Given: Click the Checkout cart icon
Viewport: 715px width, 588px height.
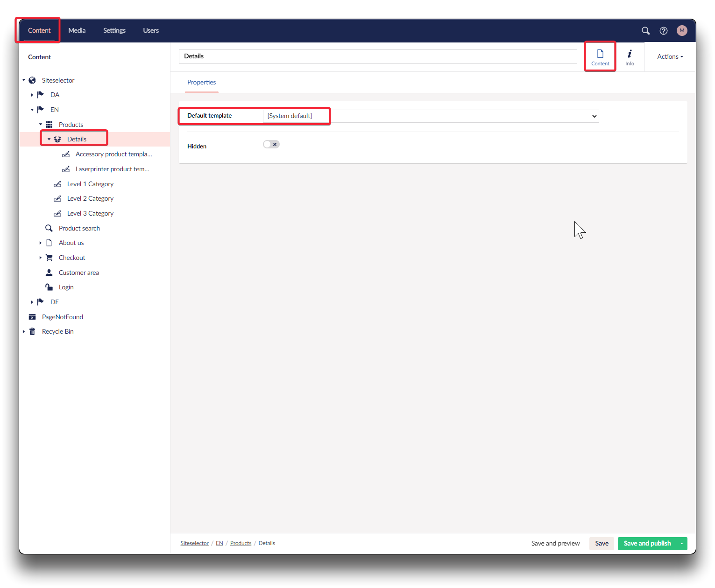Looking at the screenshot, I should 49,258.
